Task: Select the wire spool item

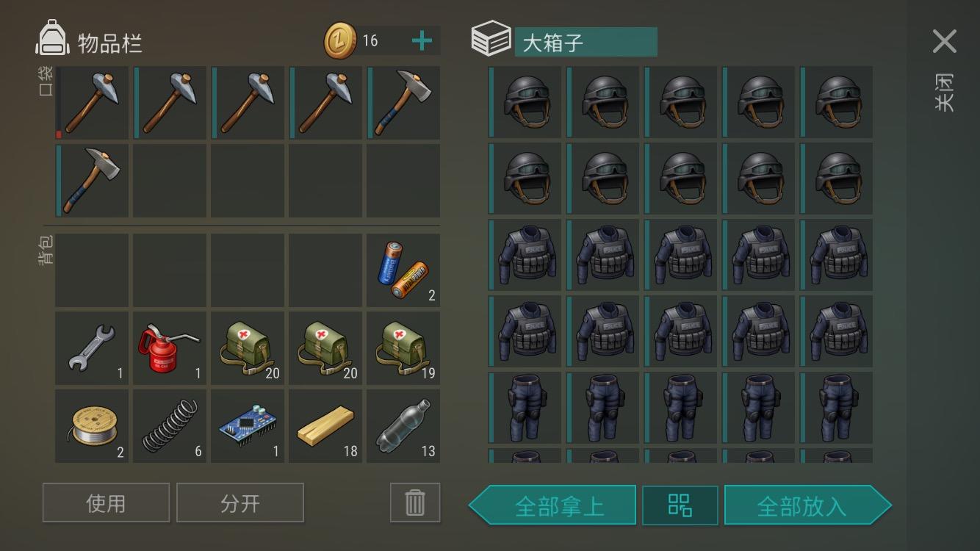Action: (x=92, y=426)
